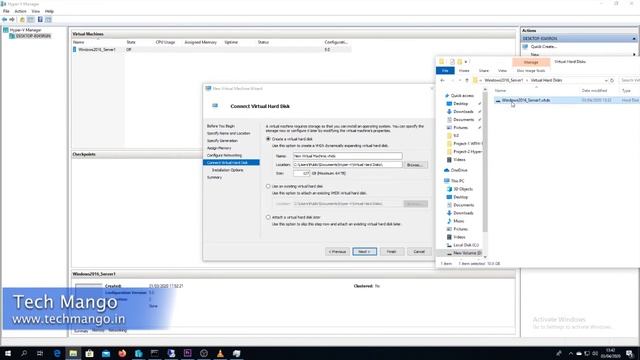The height and width of the screenshot is (360, 640).
Task: Go to Configure Networking wizard step
Action: pos(224,156)
